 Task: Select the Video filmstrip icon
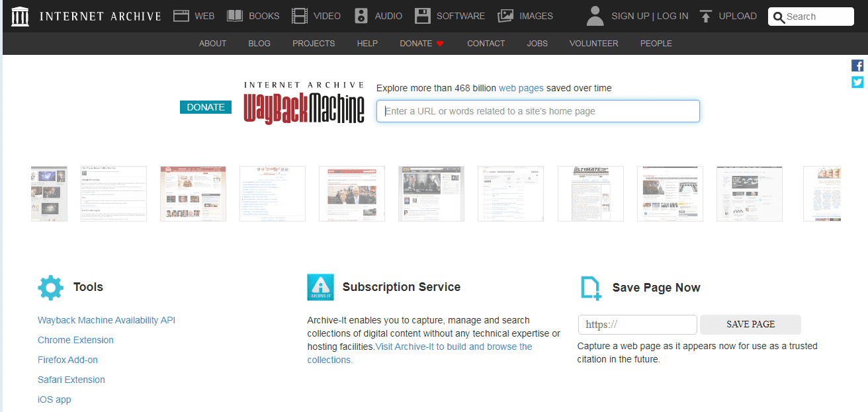(x=300, y=16)
